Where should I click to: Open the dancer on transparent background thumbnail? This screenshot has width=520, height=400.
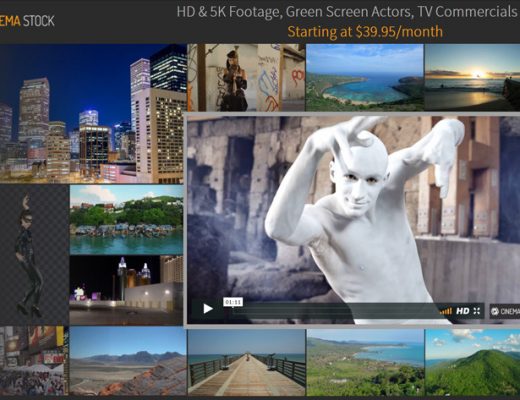[x=34, y=255]
